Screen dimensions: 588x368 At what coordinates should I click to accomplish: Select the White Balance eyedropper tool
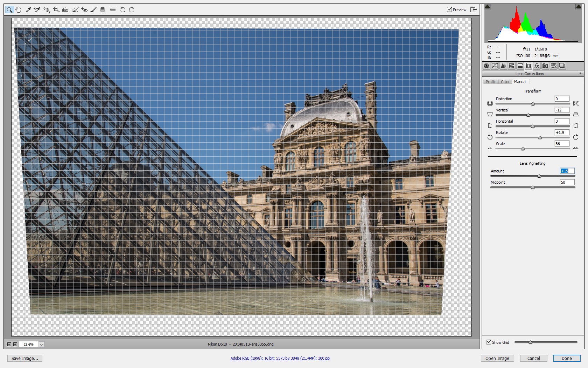point(28,10)
